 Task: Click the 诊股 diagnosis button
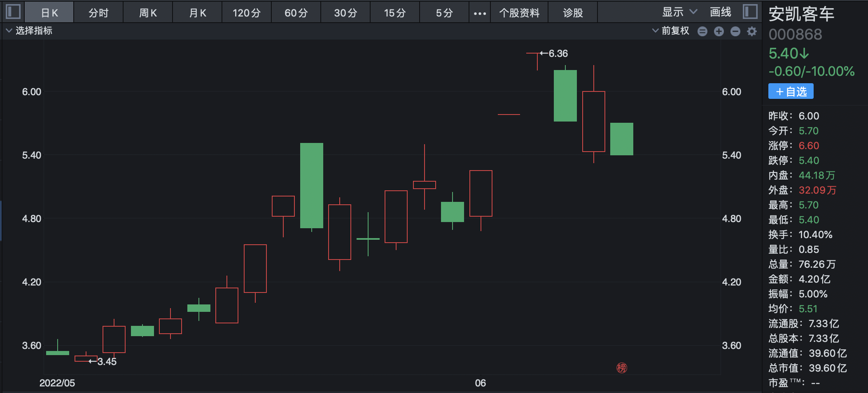[573, 13]
